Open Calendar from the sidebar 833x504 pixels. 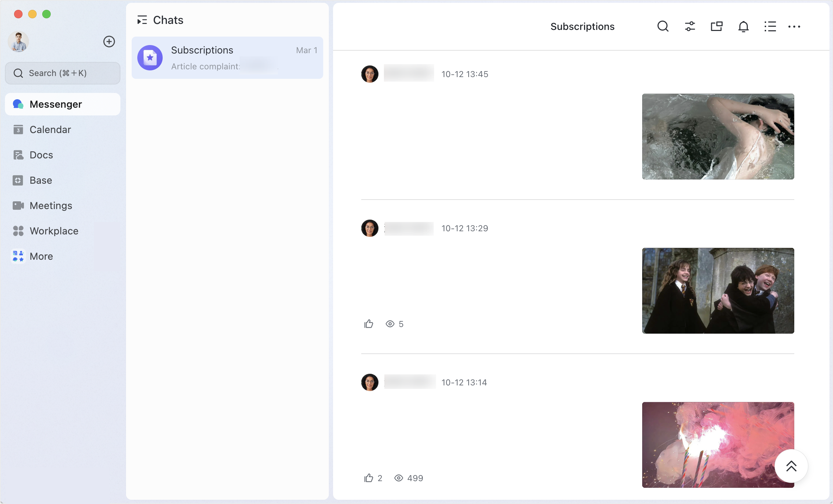50,130
